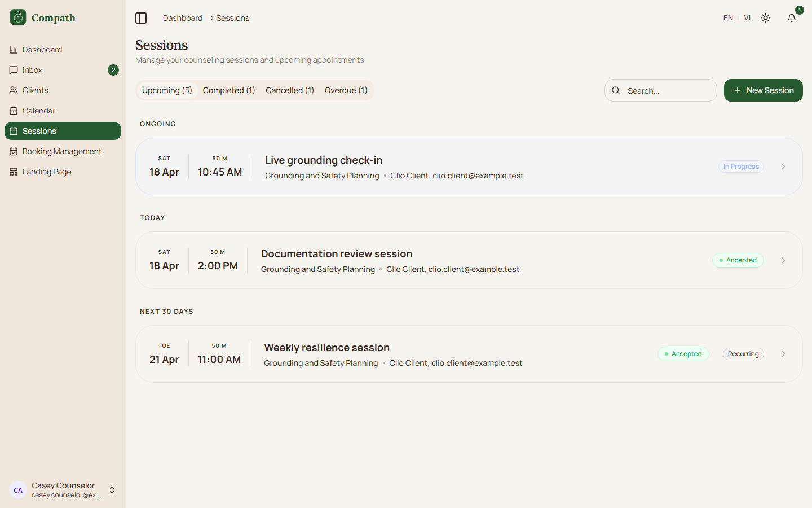Switch to the Completed (1) tab
The width and height of the screenshot is (812, 508).
pos(229,90)
